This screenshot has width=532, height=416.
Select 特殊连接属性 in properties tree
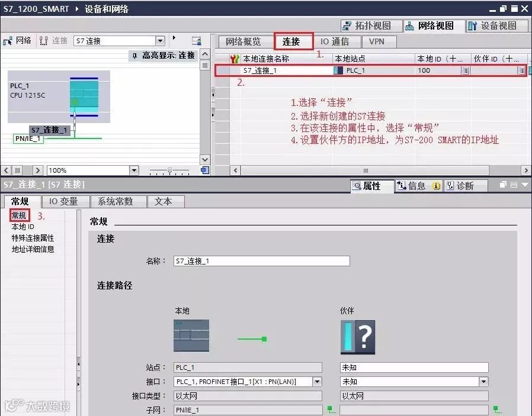[33, 238]
